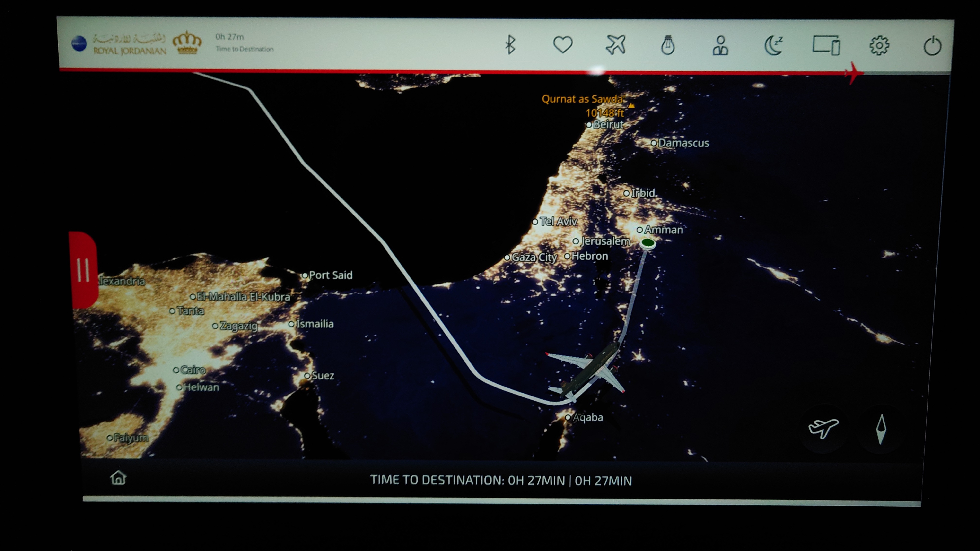This screenshot has width=980, height=551.
Task: Open Bluetooth pairing settings
Action: tap(510, 45)
